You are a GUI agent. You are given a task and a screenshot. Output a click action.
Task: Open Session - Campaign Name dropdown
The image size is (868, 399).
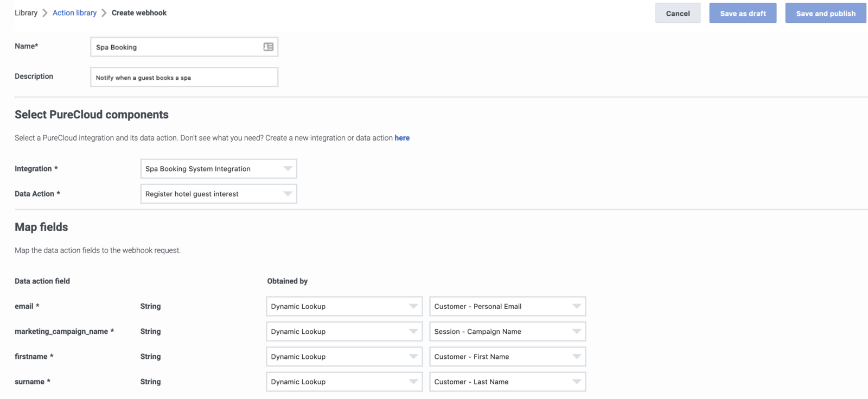pos(508,331)
